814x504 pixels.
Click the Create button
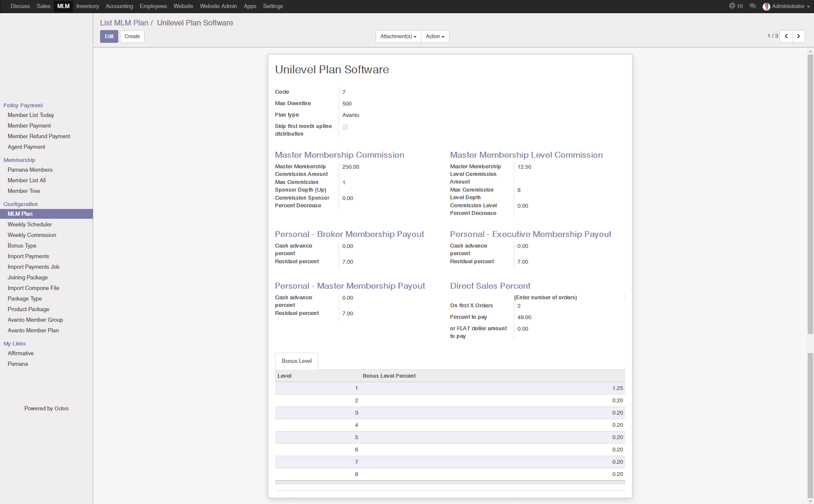pyautogui.click(x=132, y=36)
